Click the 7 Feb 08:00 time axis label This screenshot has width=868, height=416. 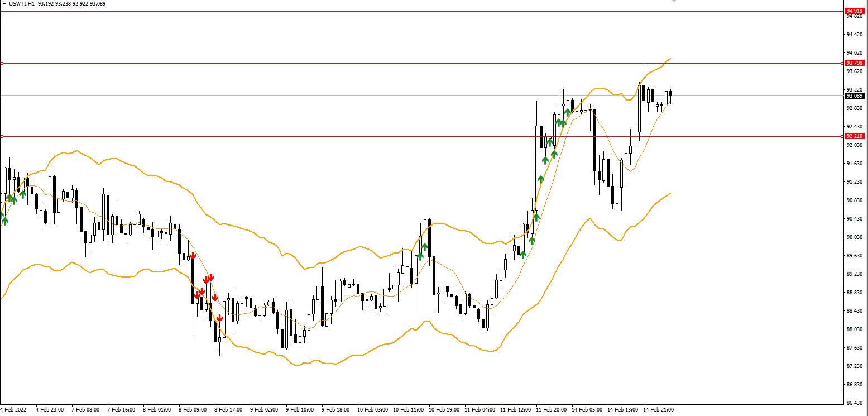[85, 410]
